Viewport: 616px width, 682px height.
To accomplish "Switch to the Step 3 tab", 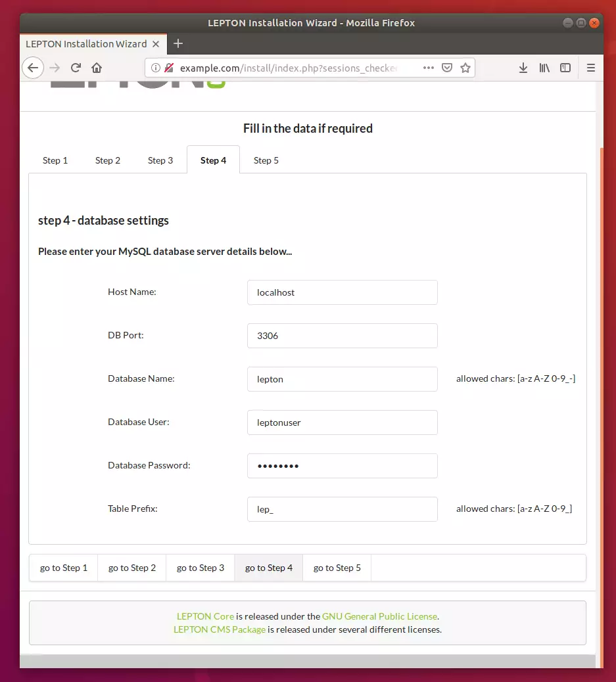I will click(x=160, y=160).
